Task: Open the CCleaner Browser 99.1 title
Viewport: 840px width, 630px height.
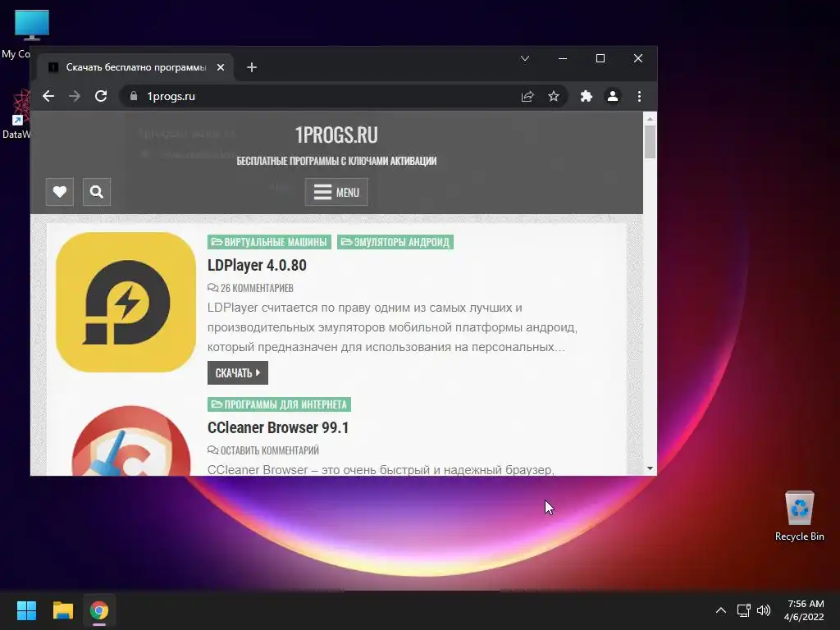Action: click(x=278, y=427)
